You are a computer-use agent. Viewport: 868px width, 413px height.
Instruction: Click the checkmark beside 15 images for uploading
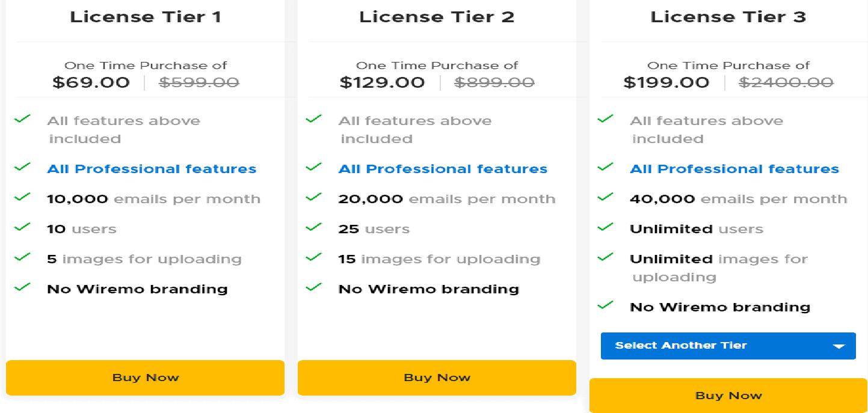313,257
